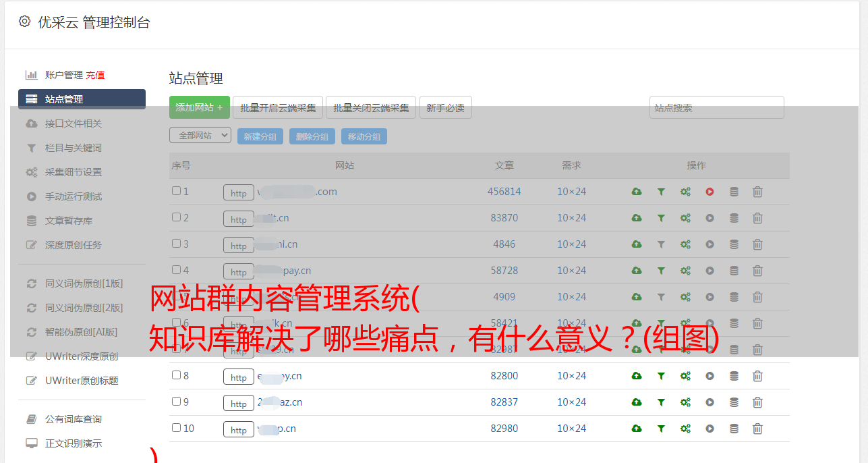Click the play icon in row 9
This screenshot has width=868, height=463.
(x=710, y=402)
